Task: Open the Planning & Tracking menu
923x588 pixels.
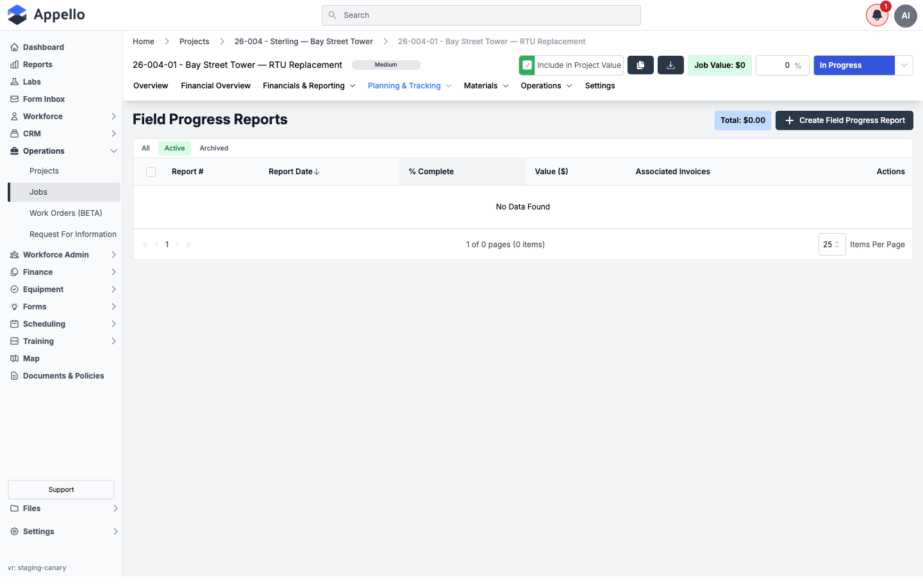Action: (410, 86)
